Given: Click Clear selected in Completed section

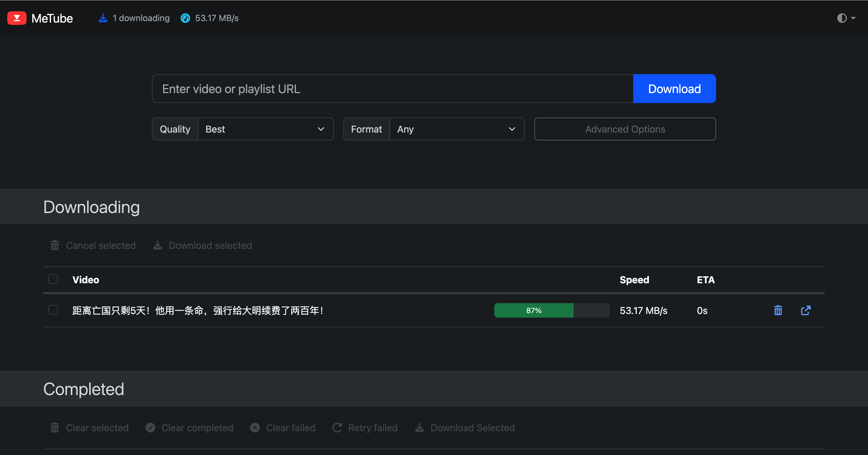Looking at the screenshot, I should (90, 427).
